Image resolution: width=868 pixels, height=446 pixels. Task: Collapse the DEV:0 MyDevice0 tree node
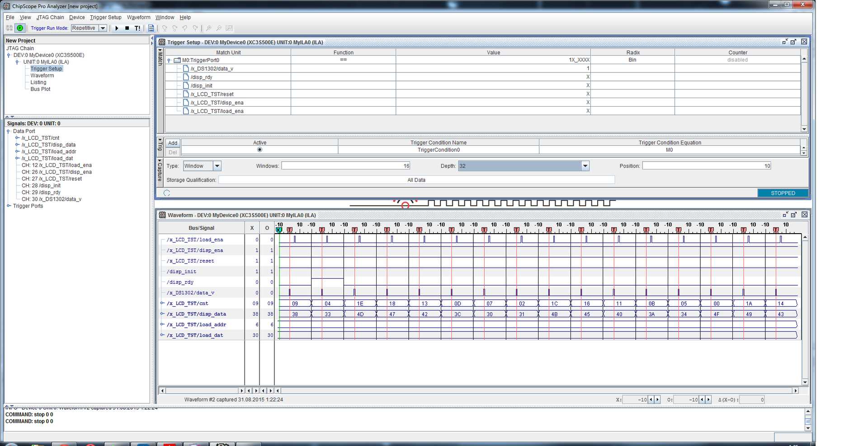coord(9,55)
